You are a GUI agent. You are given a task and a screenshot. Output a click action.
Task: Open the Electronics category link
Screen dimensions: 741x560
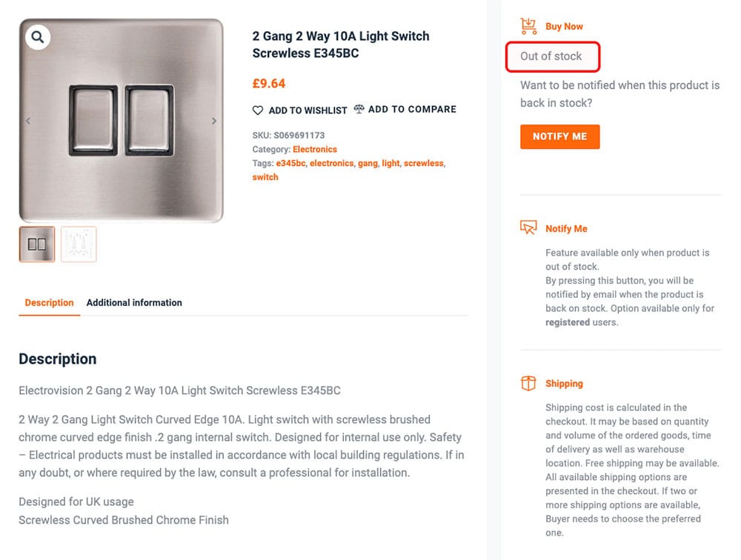(x=315, y=150)
